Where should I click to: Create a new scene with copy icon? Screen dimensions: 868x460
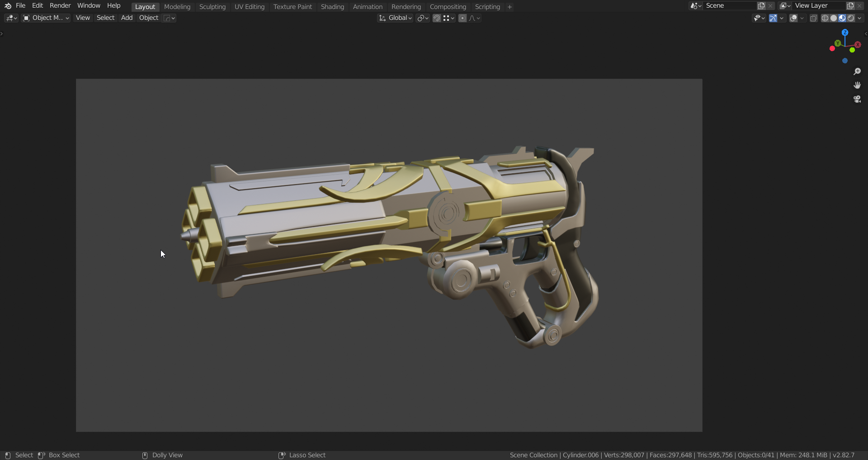click(761, 6)
